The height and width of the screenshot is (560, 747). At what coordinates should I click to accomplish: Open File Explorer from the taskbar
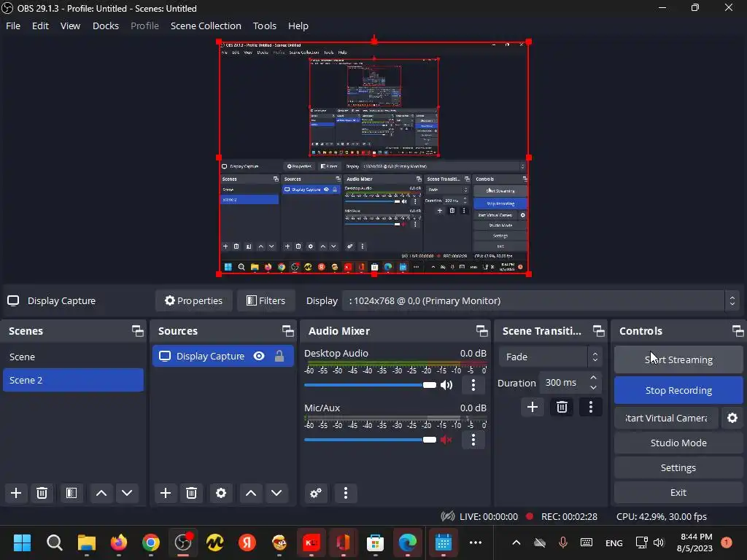87,542
